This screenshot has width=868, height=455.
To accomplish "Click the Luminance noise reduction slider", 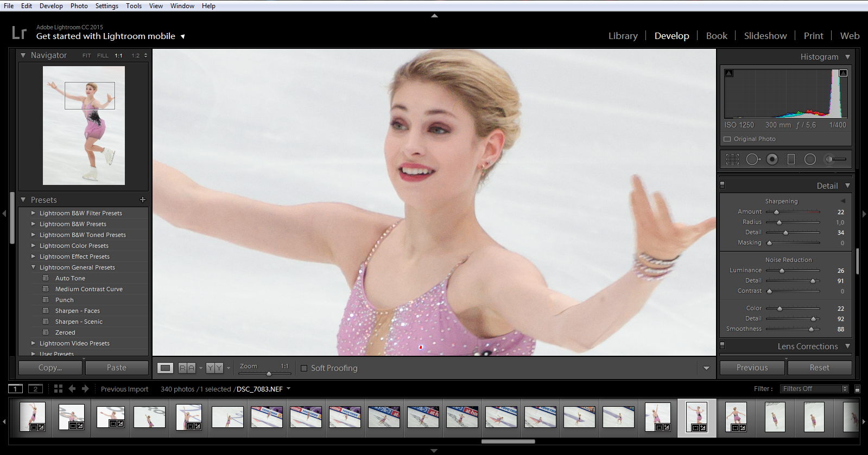I will click(782, 271).
